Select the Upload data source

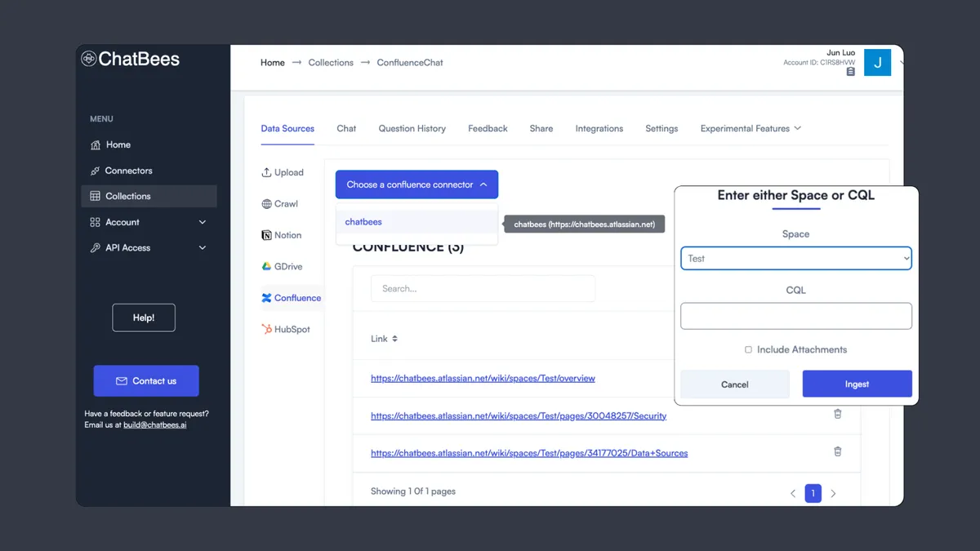pyautogui.click(x=283, y=172)
